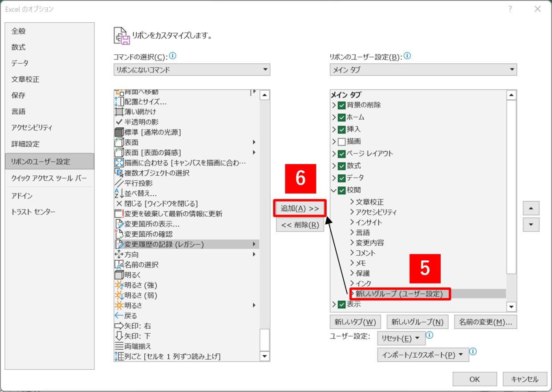Viewport: 552px width, 392px height.
Task: Select the 戻る arrow icon
Action: (119, 316)
